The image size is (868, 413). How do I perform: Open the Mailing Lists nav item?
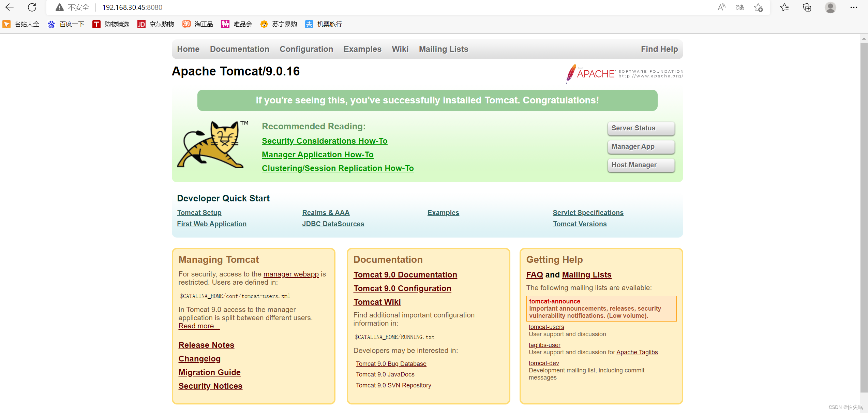pyautogui.click(x=443, y=49)
